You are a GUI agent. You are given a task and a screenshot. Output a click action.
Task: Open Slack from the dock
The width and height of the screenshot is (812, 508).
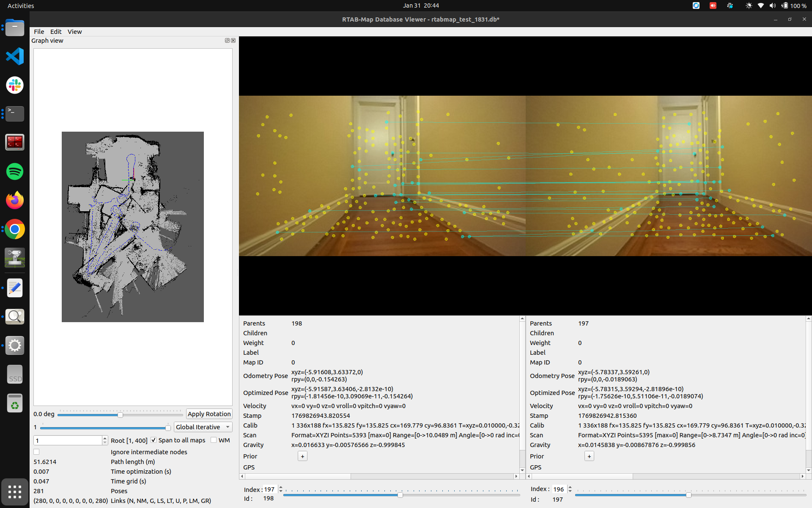[x=15, y=85]
